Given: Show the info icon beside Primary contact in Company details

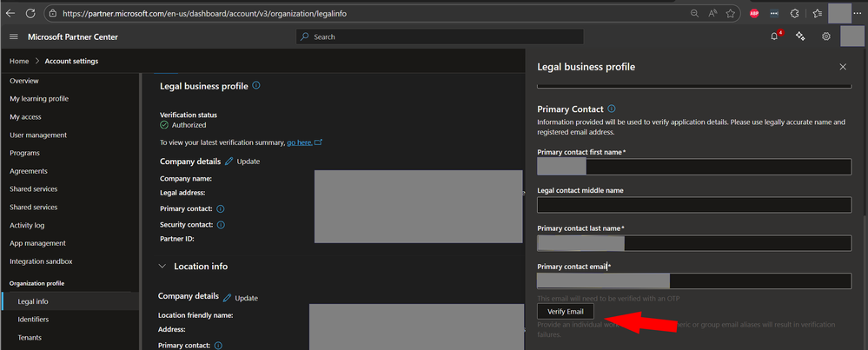Looking at the screenshot, I should pyautogui.click(x=221, y=209).
